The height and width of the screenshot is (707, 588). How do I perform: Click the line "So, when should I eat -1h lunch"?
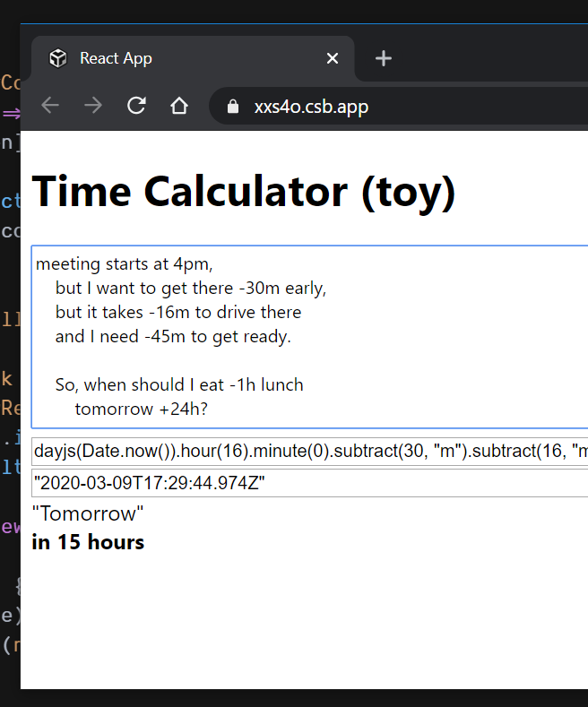[x=179, y=384]
